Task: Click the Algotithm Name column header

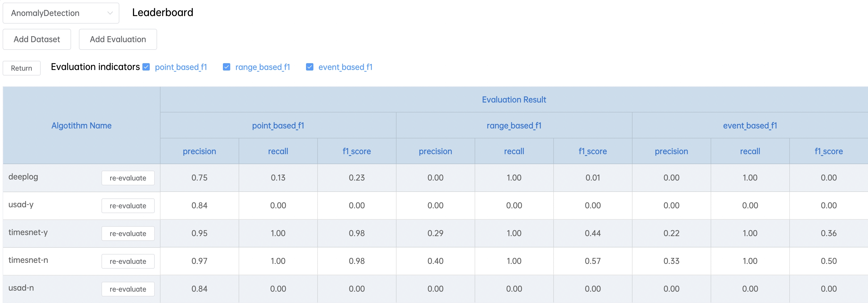Action: [x=81, y=126]
